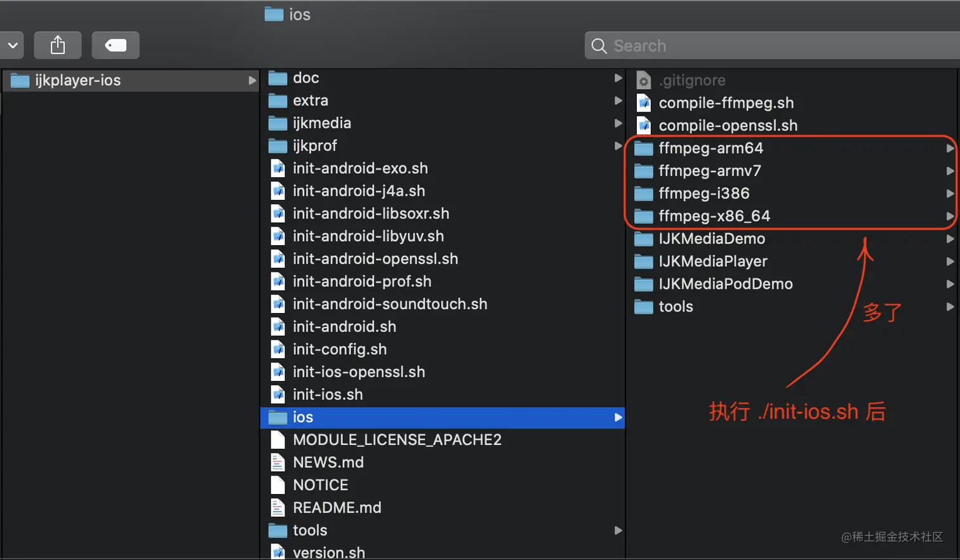Viewport: 960px width, 560px height.
Task: Focus the Search field
Action: [x=772, y=46]
